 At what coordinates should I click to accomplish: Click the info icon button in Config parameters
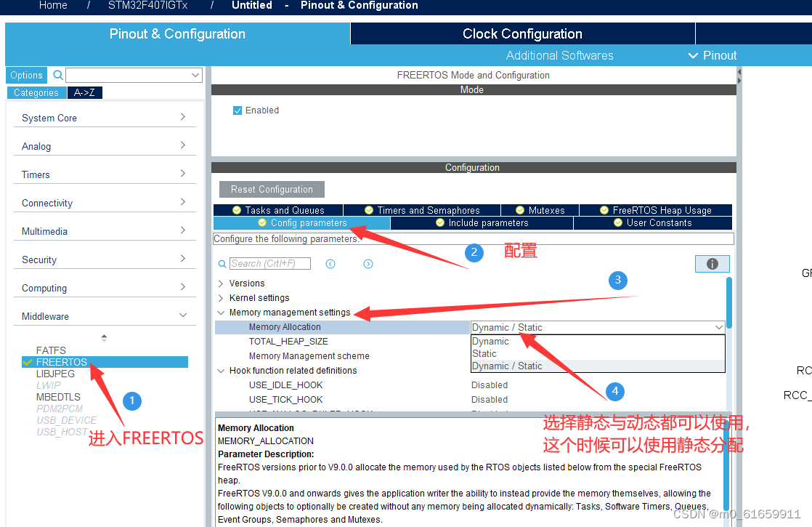712,264
